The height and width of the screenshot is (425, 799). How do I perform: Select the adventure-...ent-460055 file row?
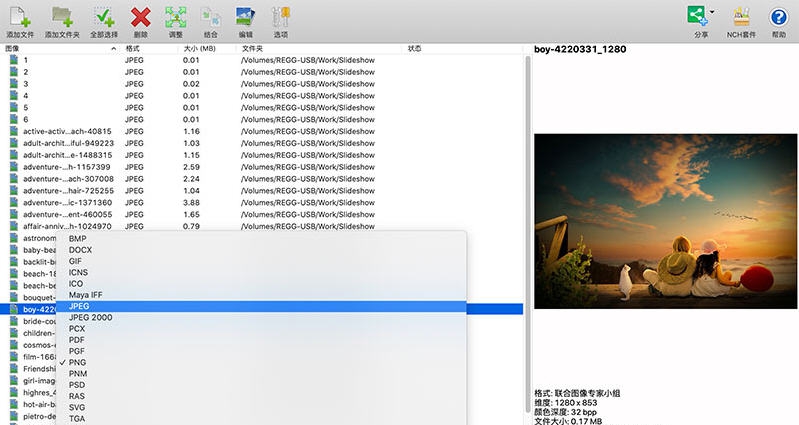pos(261,215)
